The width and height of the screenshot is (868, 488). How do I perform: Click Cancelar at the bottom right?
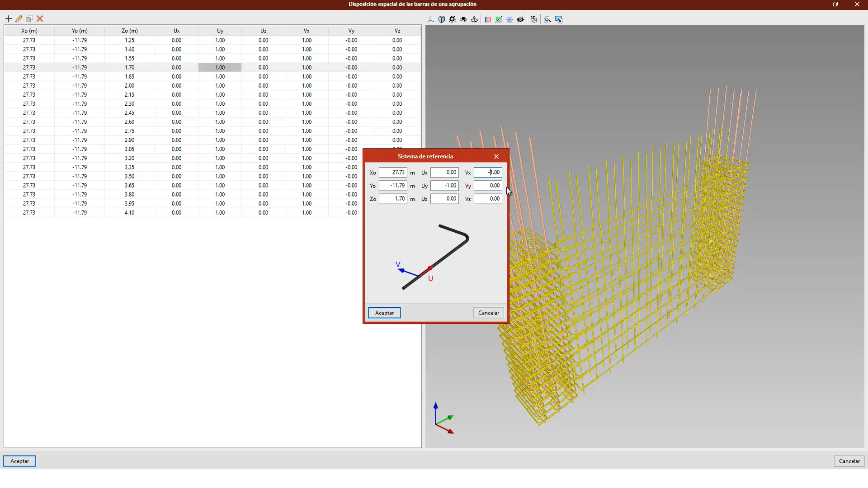(x=849, y=461)
